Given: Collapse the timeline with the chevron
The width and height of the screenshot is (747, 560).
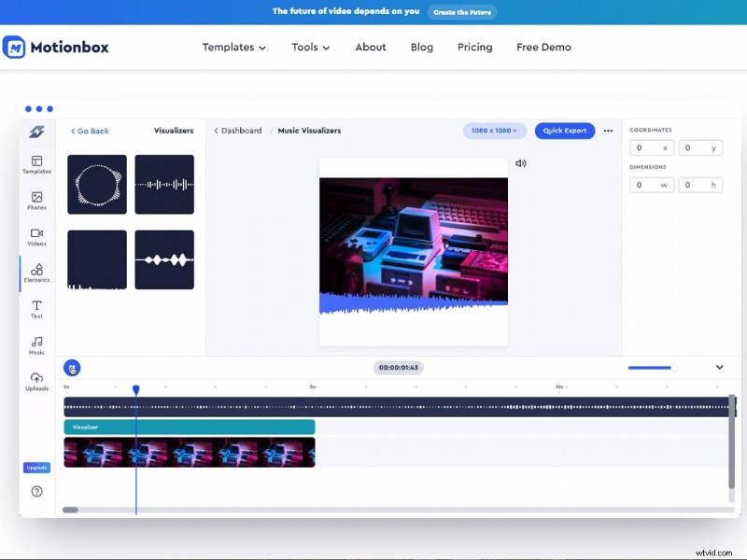Looking at the screenshot, I should pos(720,367).
